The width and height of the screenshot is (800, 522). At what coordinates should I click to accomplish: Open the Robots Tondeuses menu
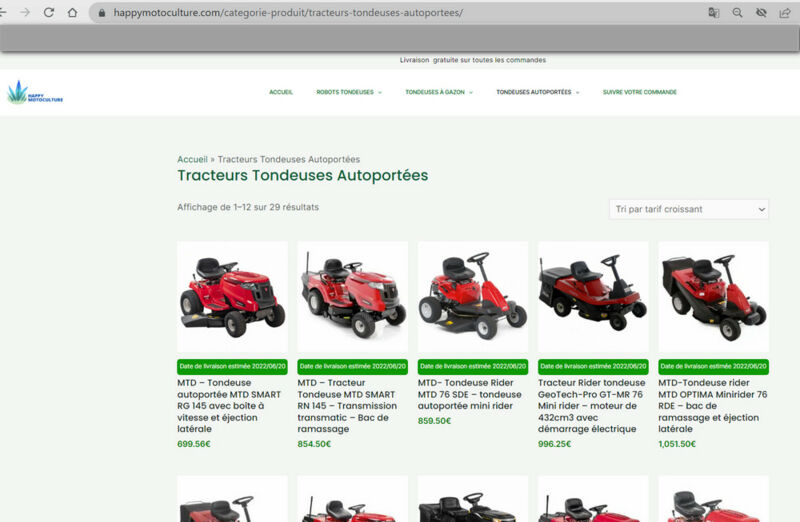click(345, 92)
